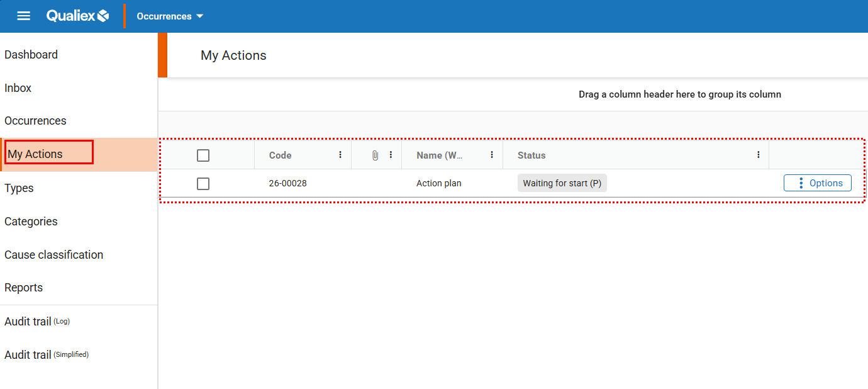Open Options dropdown for Action plan
This screenshot has width=868, height=389.
(817, 183)
